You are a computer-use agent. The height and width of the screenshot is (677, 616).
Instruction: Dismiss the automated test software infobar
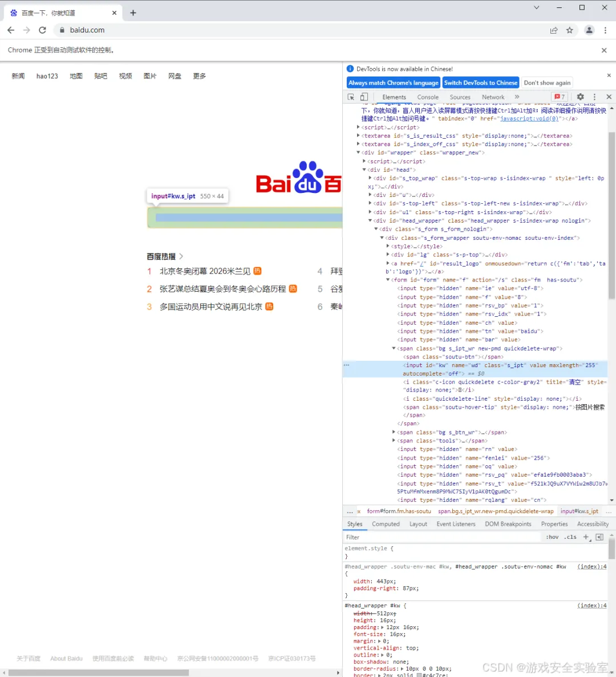pos(604,50)
